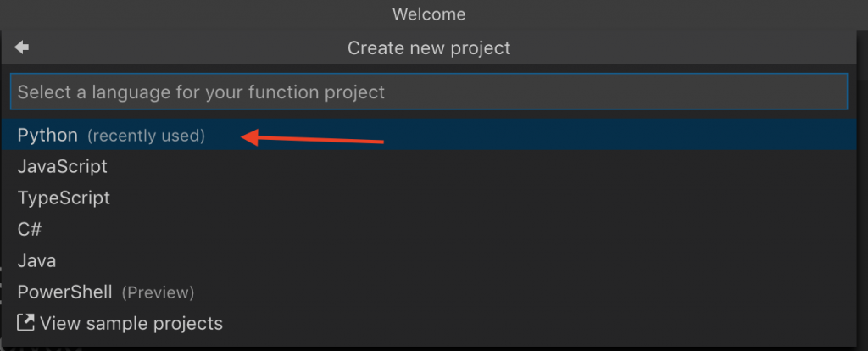Click the bottom entry in the quick pick list
The image size is (868, 351).
(131, 323)
